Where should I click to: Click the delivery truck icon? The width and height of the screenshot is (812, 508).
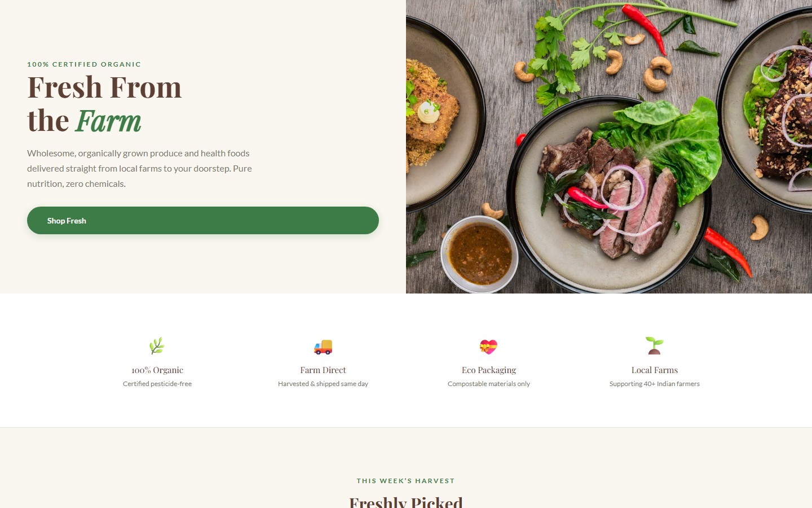pos(323,347)
